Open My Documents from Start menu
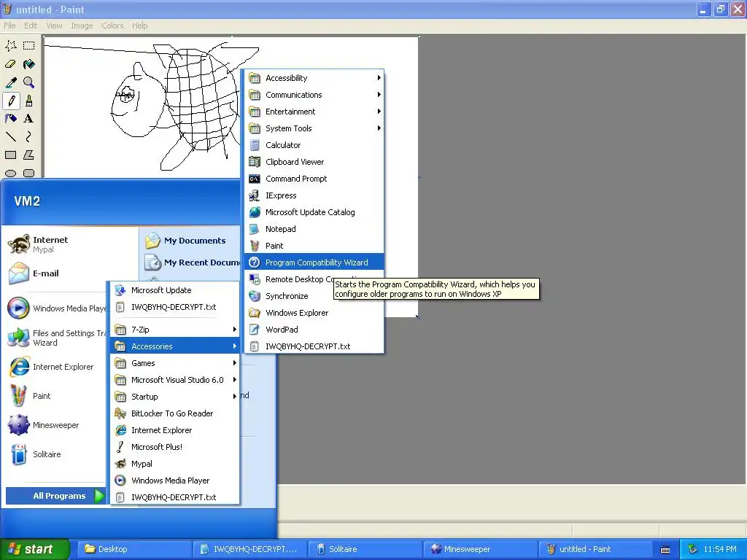This screenshot has width=747, height=560. [x=190, y=241]
